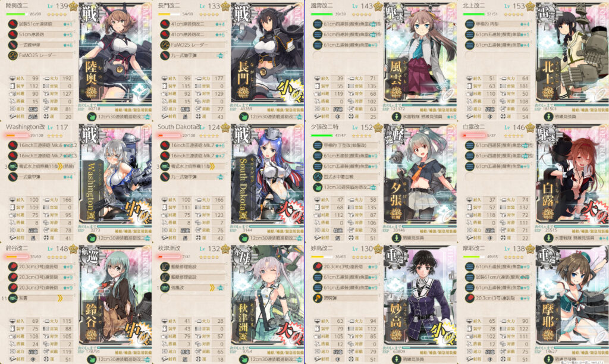Select the red gun icon on Maya's fourth slot
The width and height of the screenshot is (609, 364).
click(470, 299)
